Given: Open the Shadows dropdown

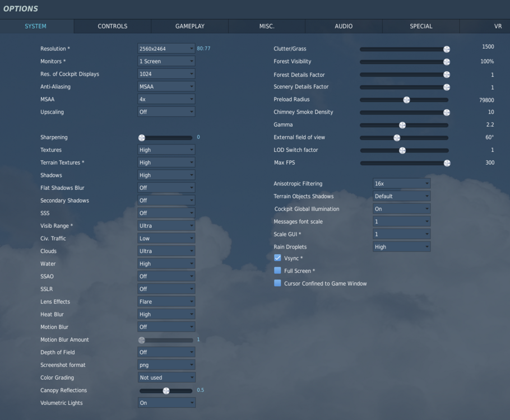Looking at the screenshot, I should 166,175.
